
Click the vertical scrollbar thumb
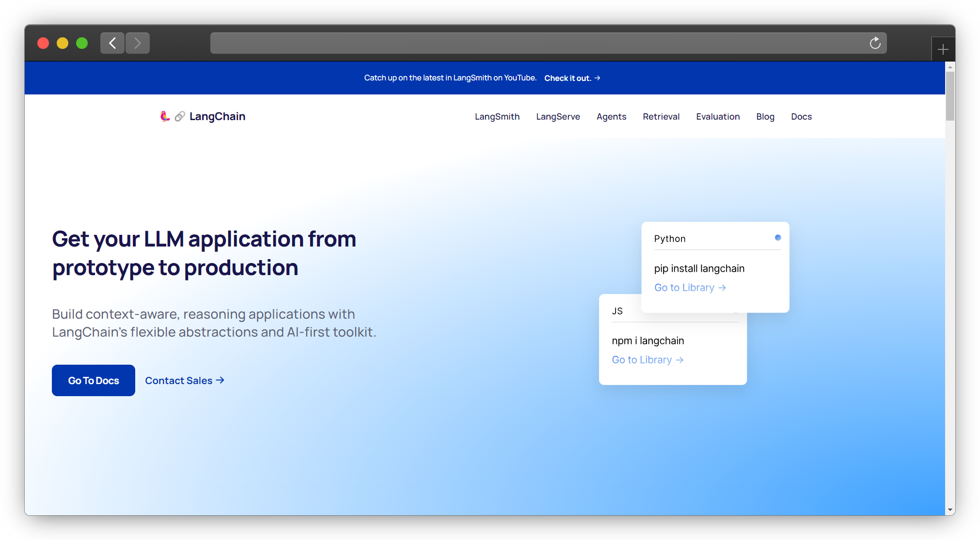(950, 96)
